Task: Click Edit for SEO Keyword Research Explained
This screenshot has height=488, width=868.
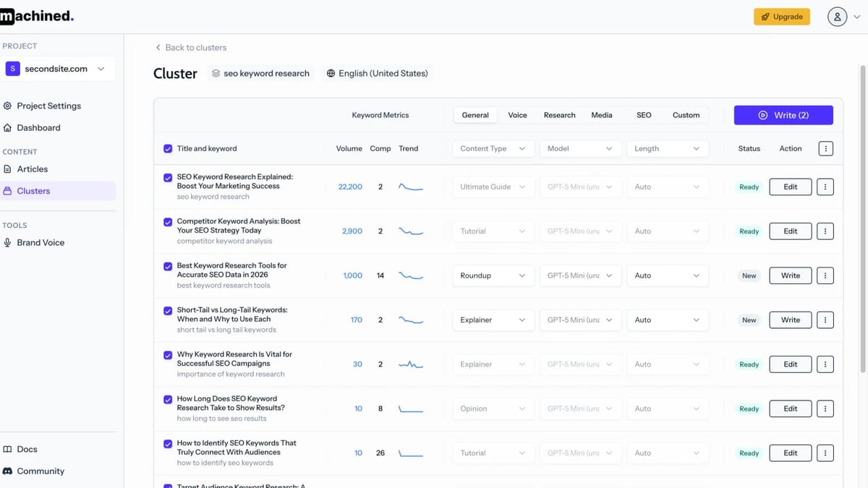Action: click(x=790, y=187)
